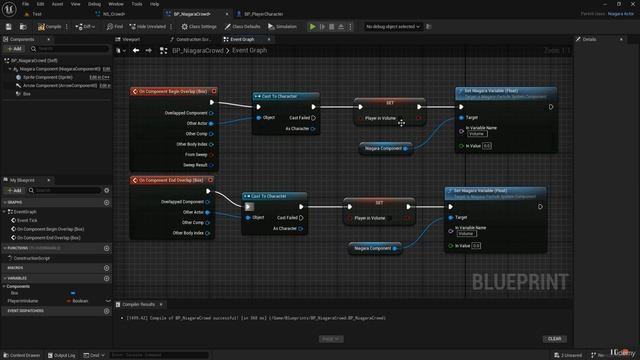Click In Value field on upper Set Niagara Variable
This screenshot has height=360, width=640.
click(x=487, y=146)
